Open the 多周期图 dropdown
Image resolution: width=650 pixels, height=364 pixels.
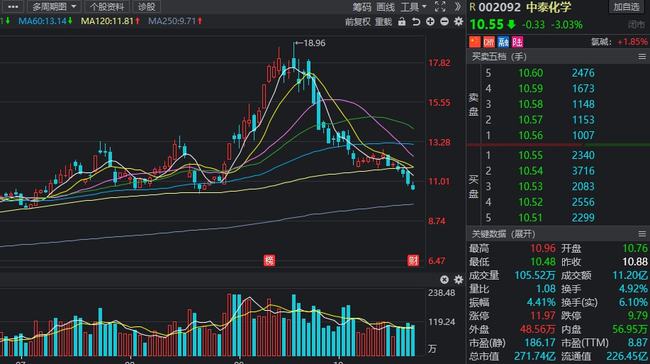[54, 7]
